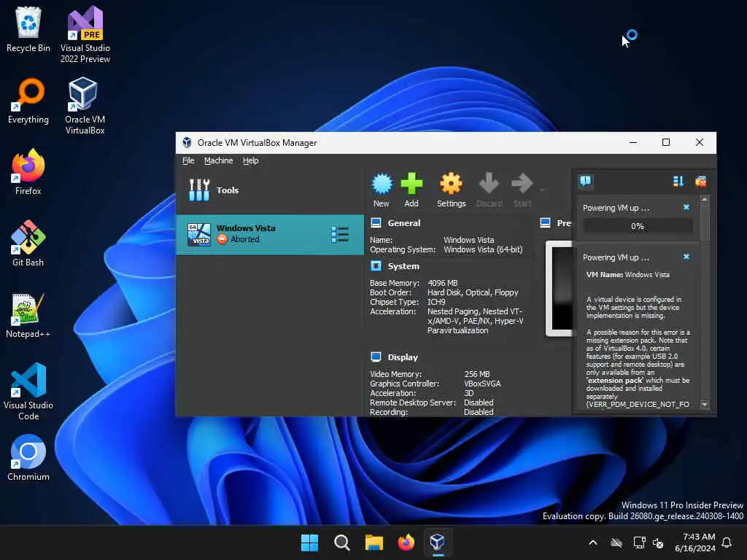
Task: Dismiss the Powering VM up error notification
Action: click(686, 257)
